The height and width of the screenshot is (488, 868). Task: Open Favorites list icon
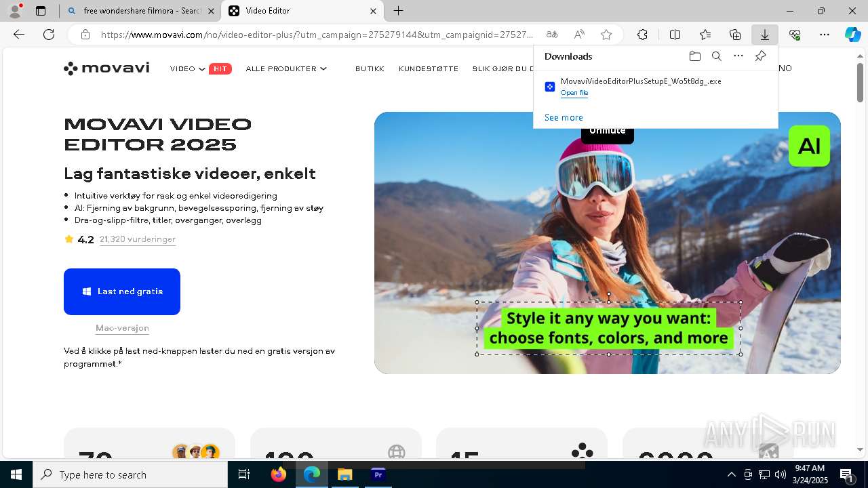point(705,35)
